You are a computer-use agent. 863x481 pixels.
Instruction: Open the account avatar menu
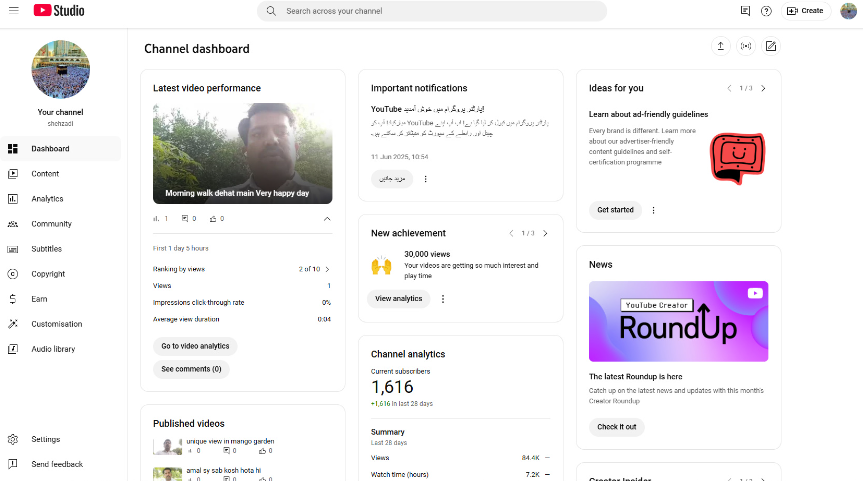(x=848, y=10)
